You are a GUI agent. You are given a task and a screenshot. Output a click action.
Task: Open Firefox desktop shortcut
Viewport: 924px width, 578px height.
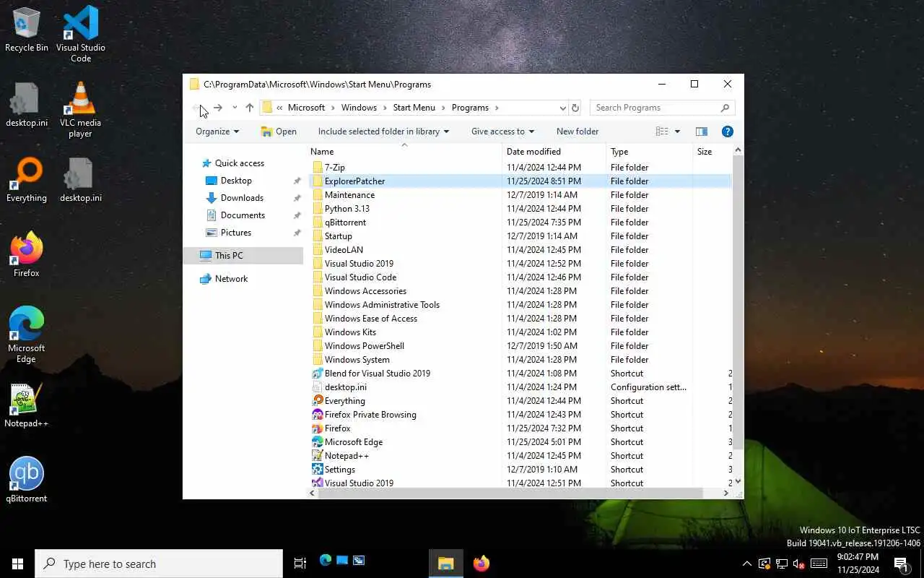(27, 254)
